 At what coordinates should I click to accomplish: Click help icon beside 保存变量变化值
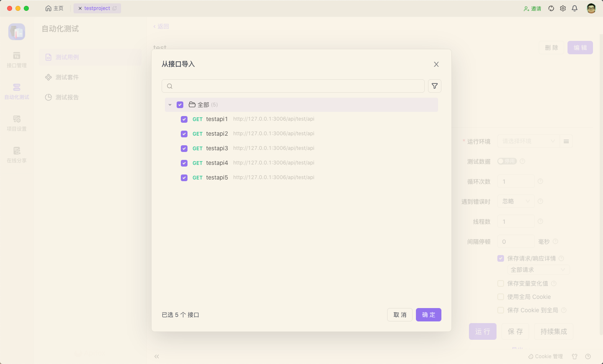pyautogui.click(x=554, y=283)
